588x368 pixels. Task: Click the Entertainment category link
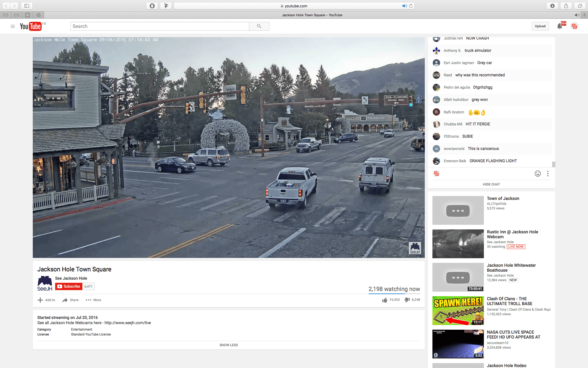(81, 330)
